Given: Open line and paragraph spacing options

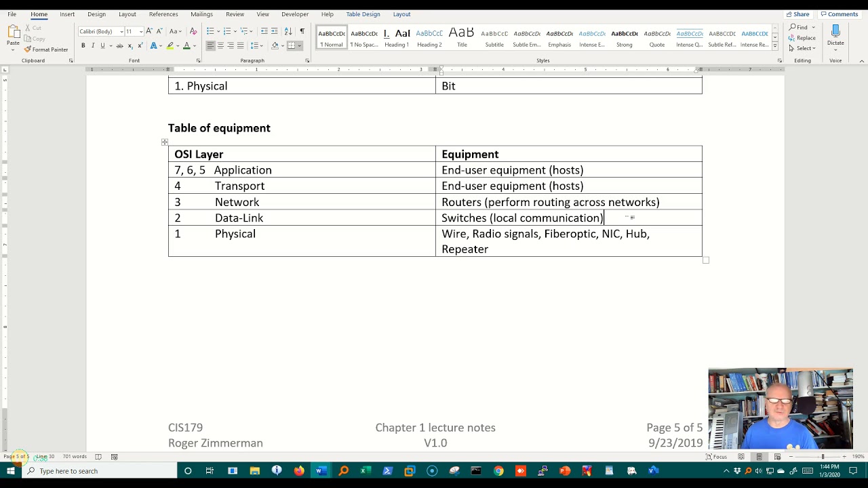Looking at the screenshot, I should coord(255,45).
